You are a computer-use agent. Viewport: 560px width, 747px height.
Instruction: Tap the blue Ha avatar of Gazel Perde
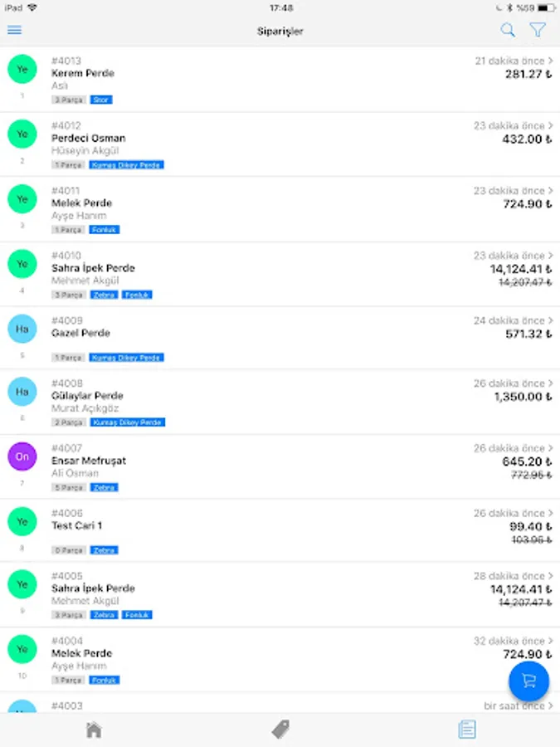pos(22,329)
